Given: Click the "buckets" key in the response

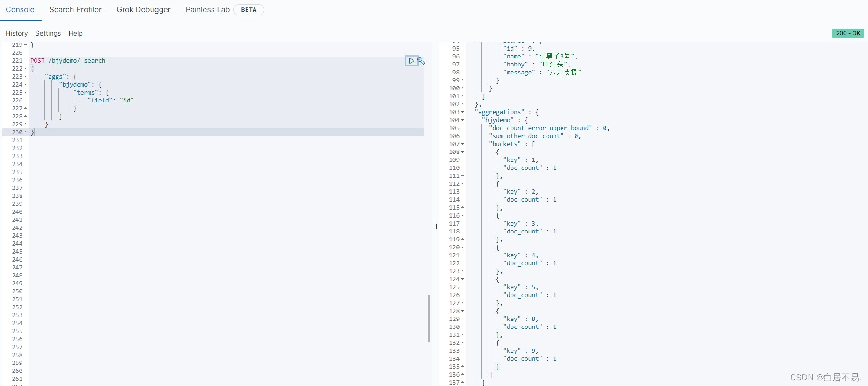Looking at the screenshot, I should pyautogui.click(x=505, y=144).
